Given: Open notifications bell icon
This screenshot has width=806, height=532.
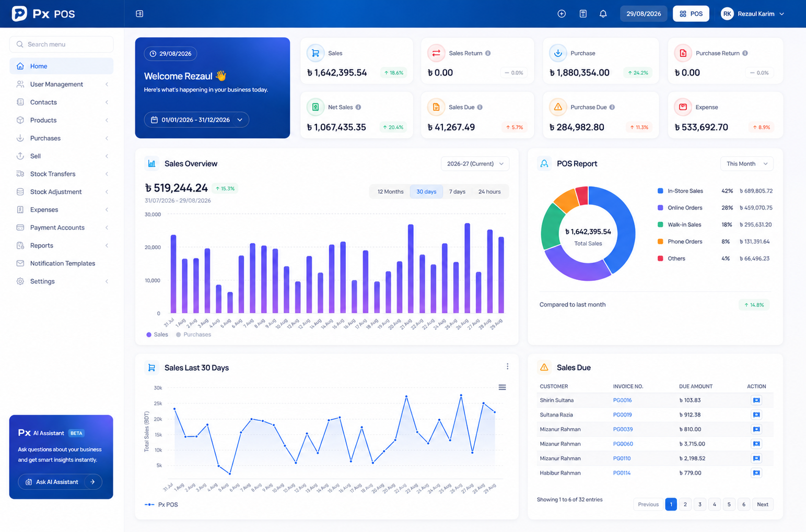Looking at the screenshot, I should pos(603,14).
